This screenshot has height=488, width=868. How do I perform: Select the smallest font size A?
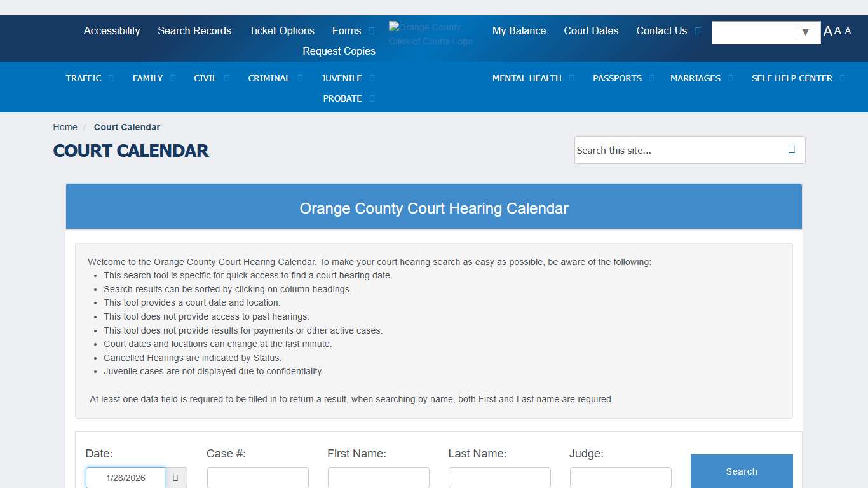(848, 31)
